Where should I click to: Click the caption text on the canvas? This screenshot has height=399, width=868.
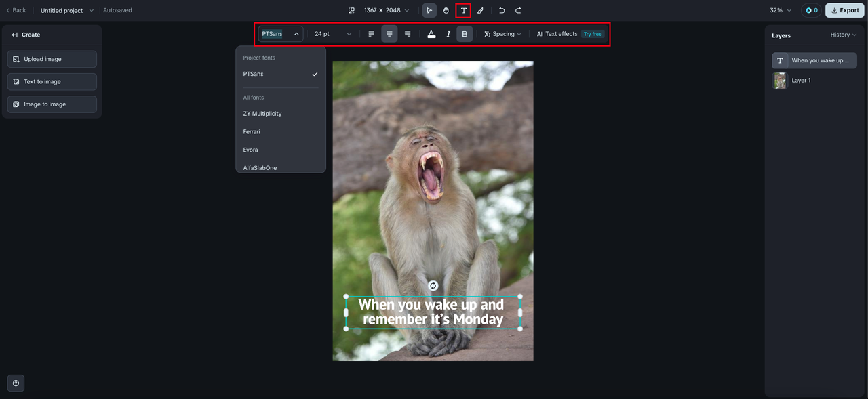(x=432, y=312)
